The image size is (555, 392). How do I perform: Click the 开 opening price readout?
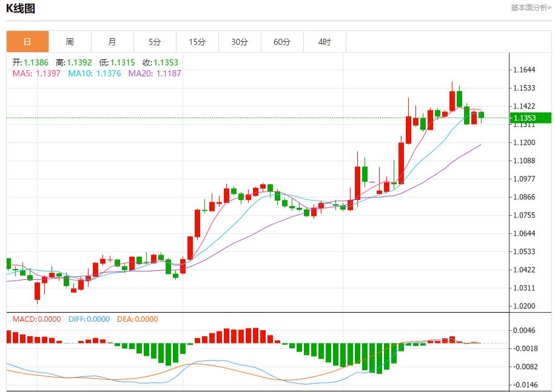[x=30, y=62]
